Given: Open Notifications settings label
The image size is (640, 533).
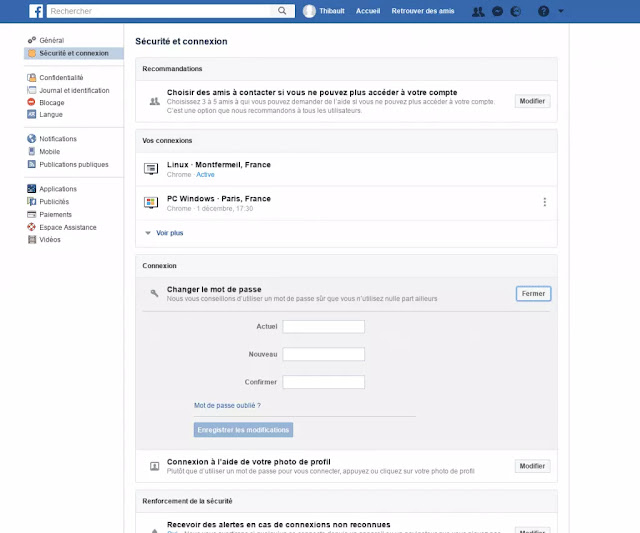Looking at the screenshot, I should click(x=58, y=139).
